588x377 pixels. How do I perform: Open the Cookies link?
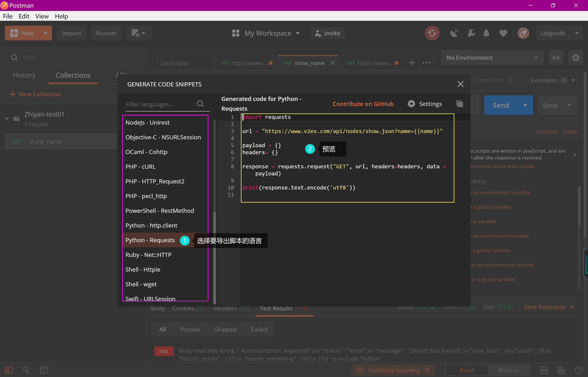tap(547, 131)
